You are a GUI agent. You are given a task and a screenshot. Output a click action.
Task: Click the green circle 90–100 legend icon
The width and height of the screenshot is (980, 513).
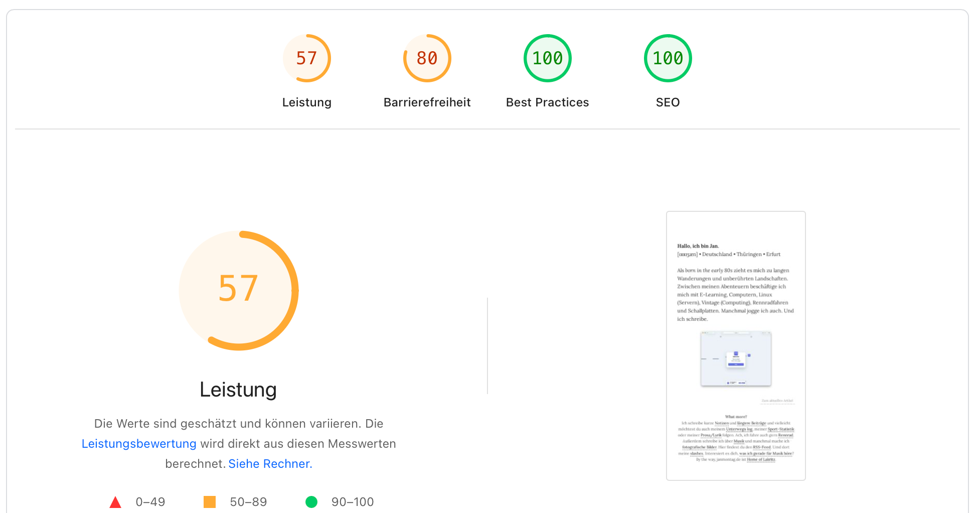pos(312,501)
